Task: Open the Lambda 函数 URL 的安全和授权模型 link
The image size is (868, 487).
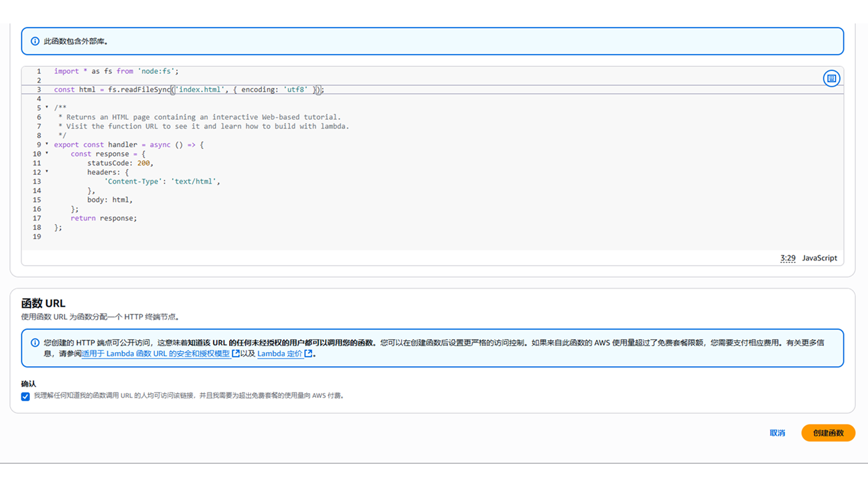Action: click(156, 354)
